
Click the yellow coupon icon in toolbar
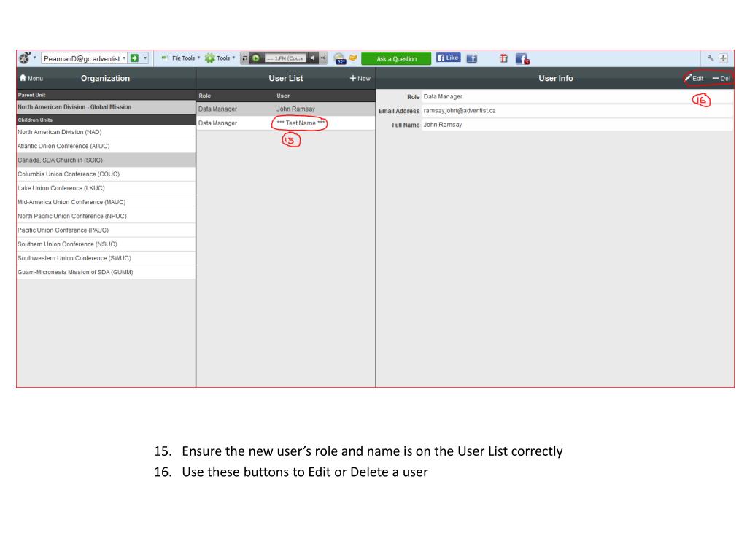tap(353, 58)
